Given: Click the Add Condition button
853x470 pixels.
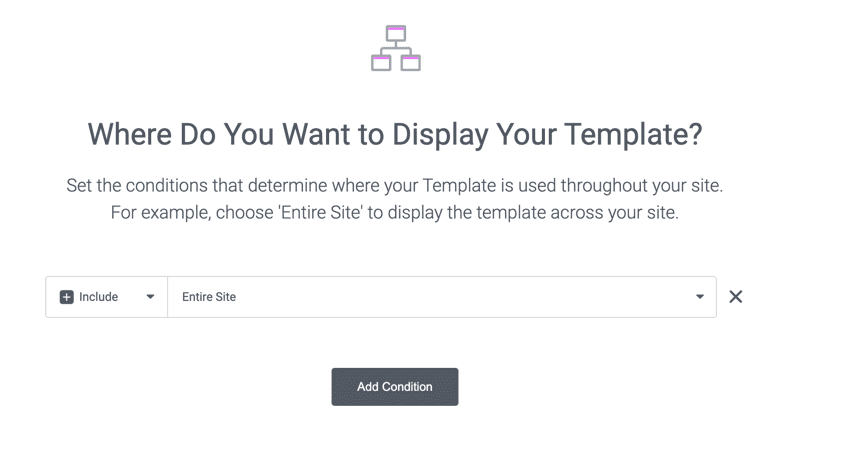Looking at the screenshot, I should point(395,387).
